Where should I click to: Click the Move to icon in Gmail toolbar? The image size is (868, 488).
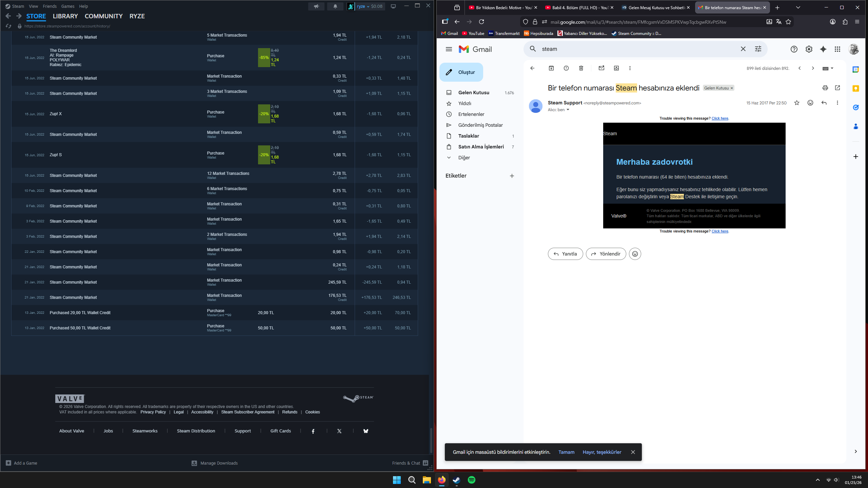(x=616, y=68)
